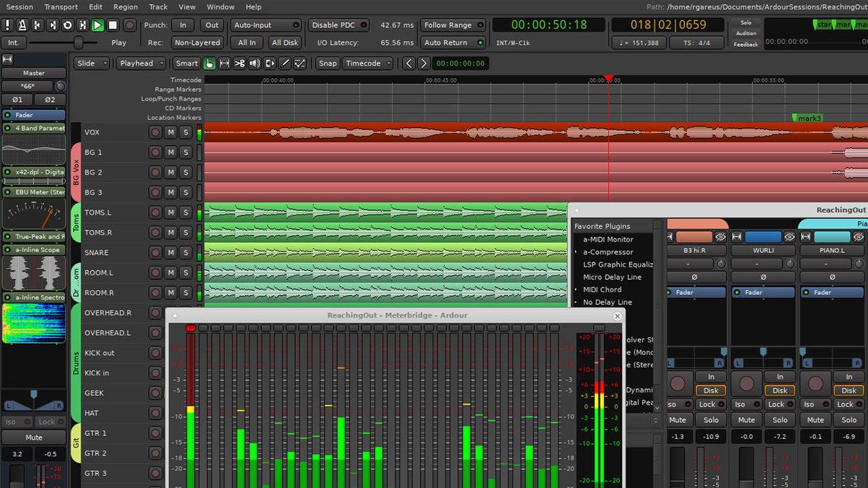Open the Slide edit mode dropdown

tap(90, 63)
